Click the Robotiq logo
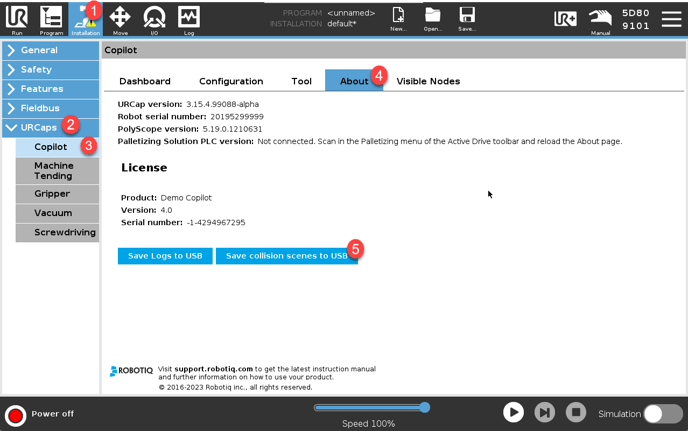This screenshot has width=688, height=431. pos(131,371)
